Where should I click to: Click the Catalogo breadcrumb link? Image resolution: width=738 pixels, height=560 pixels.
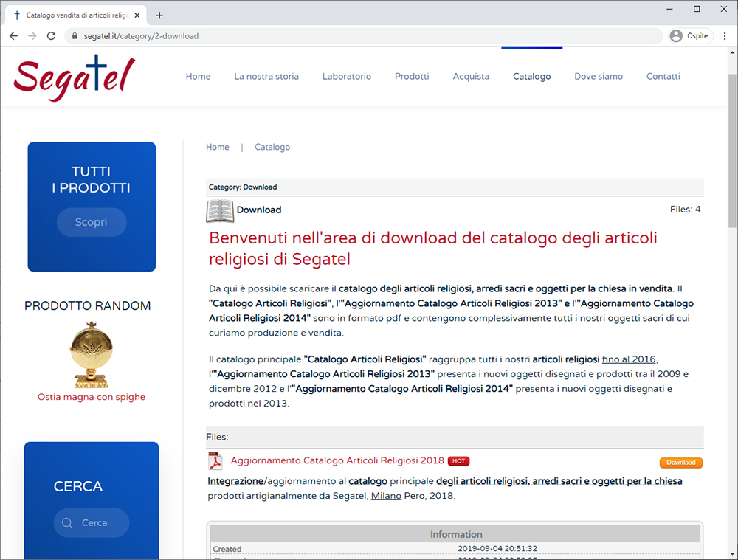tap(272, 147)
